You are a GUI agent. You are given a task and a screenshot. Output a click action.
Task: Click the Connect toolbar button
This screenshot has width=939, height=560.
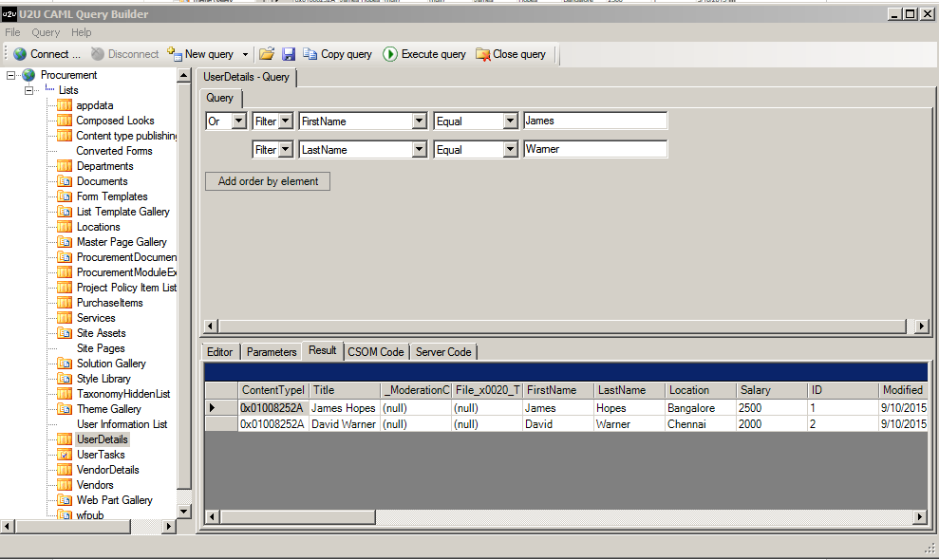pos(47,54)
